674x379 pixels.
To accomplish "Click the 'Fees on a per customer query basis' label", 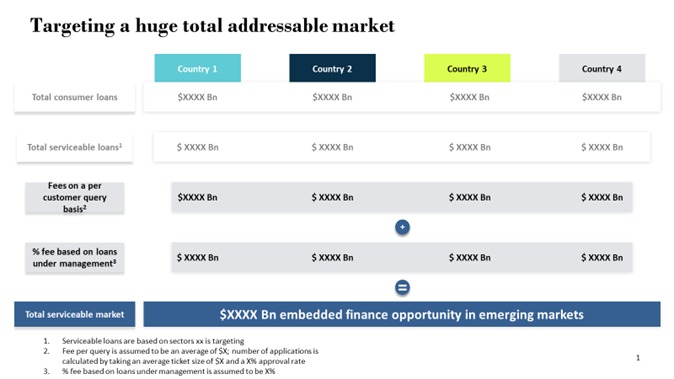I will point(75,198).
